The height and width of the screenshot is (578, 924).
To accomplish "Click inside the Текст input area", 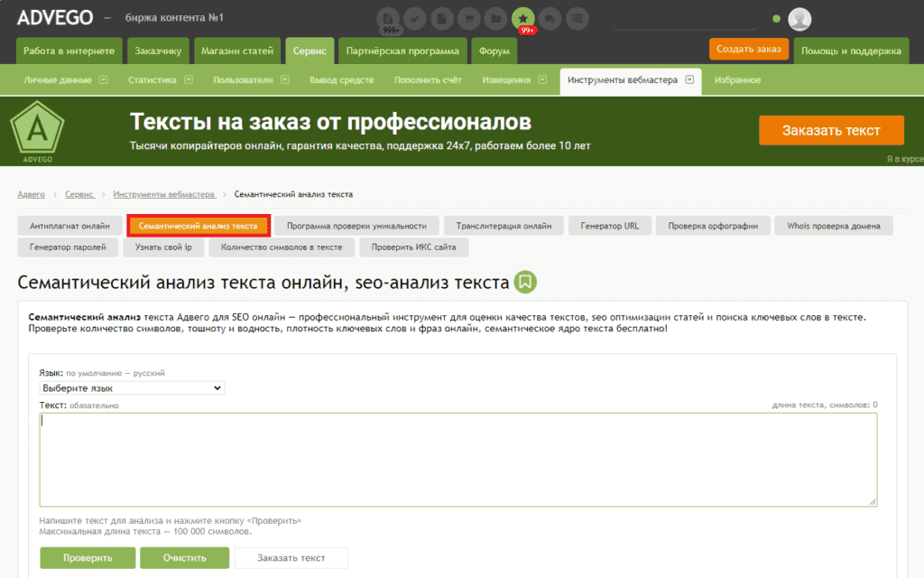I will coord(457,459).
